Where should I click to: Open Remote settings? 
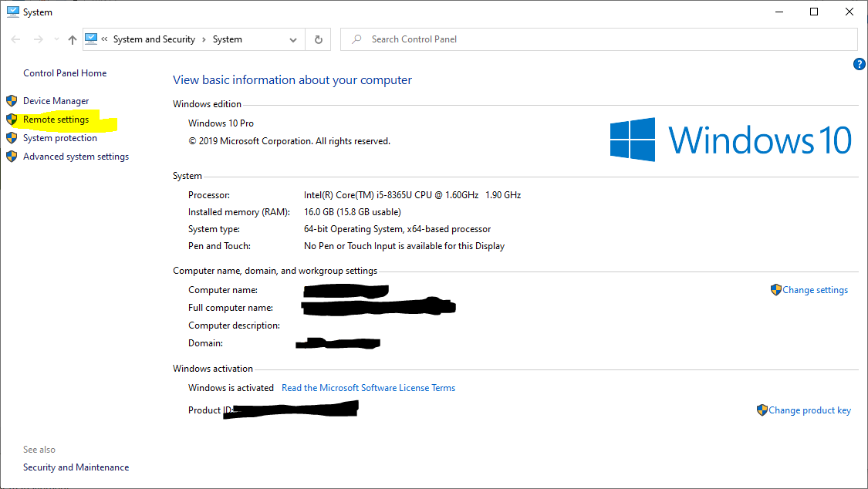[x=56, y=120]
